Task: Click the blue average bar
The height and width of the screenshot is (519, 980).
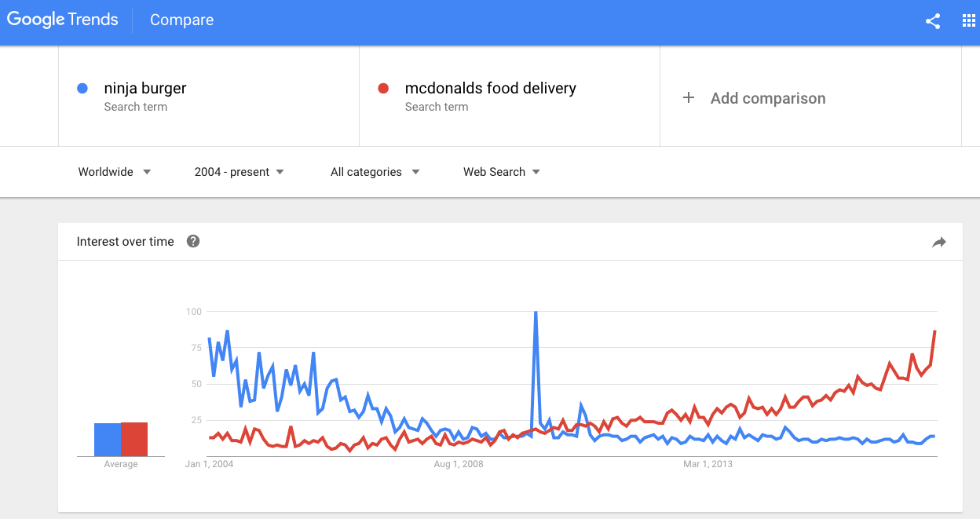Action: point(108,440)
